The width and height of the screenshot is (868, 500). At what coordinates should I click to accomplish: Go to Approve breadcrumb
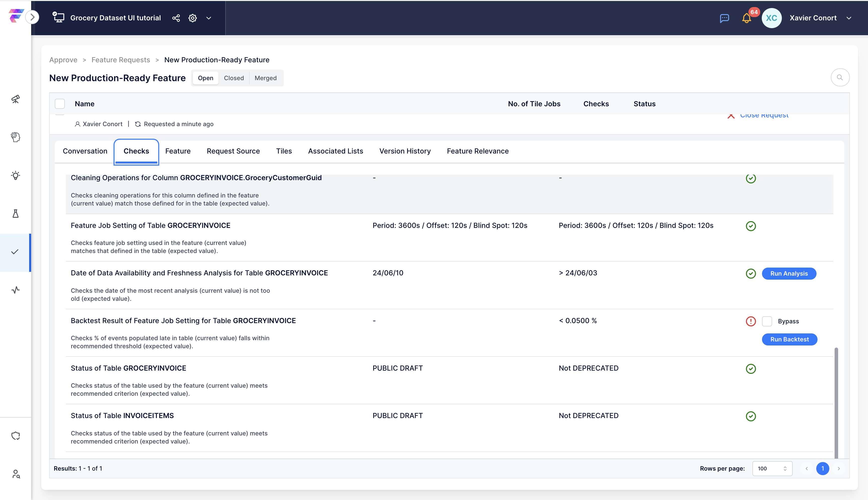pyautogui.click(x=63, y=60)
